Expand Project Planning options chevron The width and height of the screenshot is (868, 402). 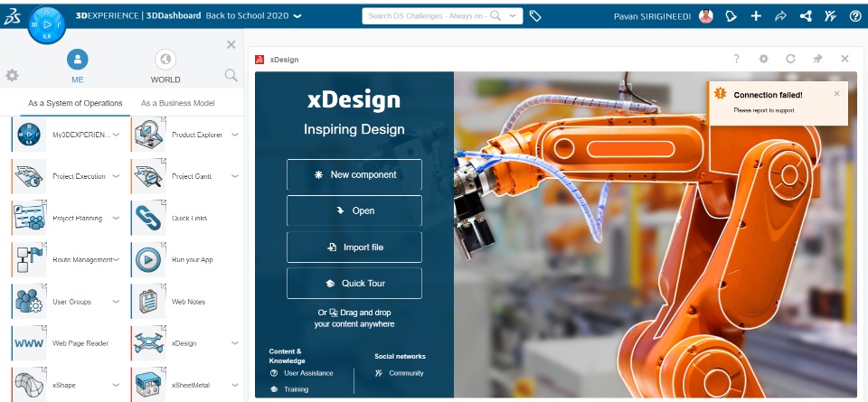click(x=116, y=218)
